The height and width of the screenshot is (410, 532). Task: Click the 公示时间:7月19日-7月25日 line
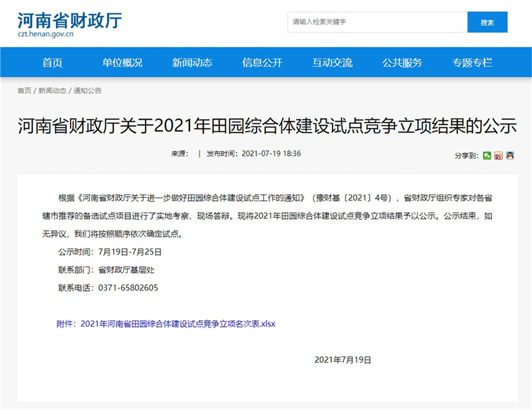click(x=110, y=252)
